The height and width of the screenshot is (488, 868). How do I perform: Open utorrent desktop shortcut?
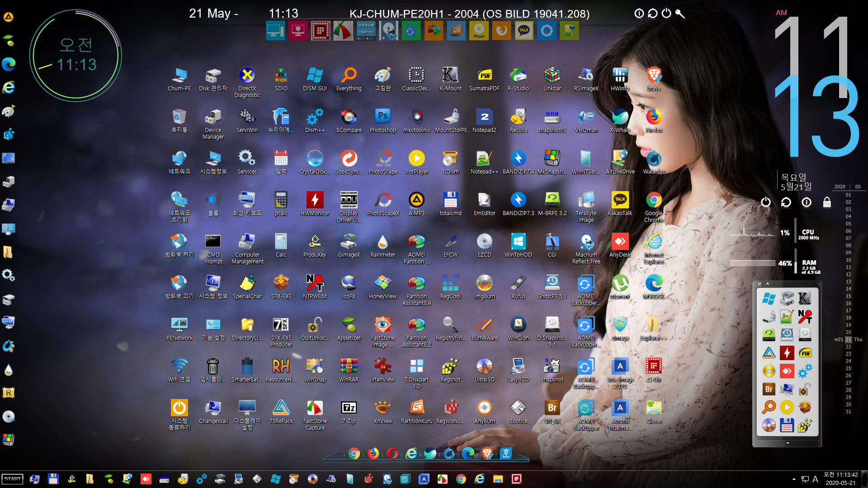click(x=620, y=287)
